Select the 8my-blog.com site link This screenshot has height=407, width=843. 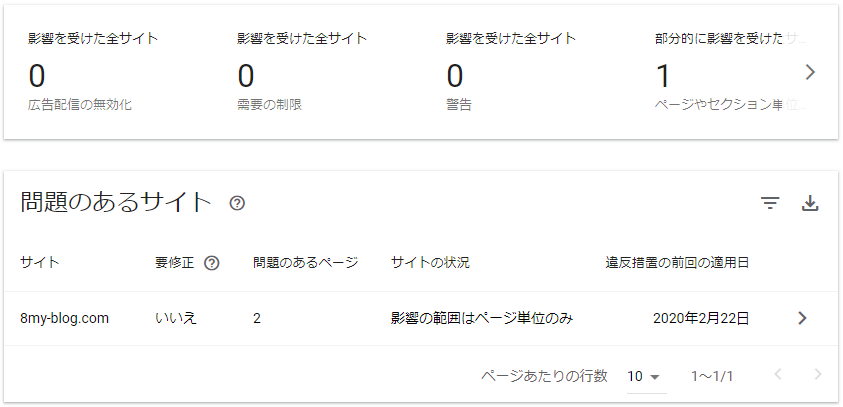click(x=65, y=318)
